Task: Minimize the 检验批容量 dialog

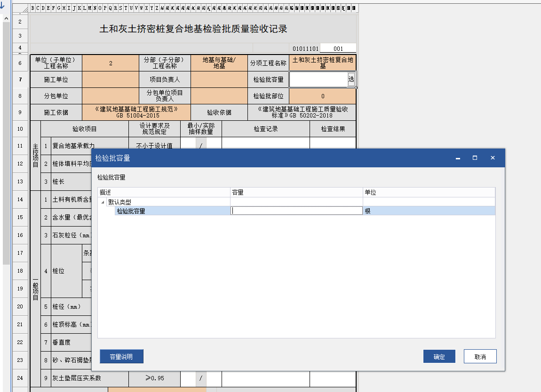Action: pos(458,158)
